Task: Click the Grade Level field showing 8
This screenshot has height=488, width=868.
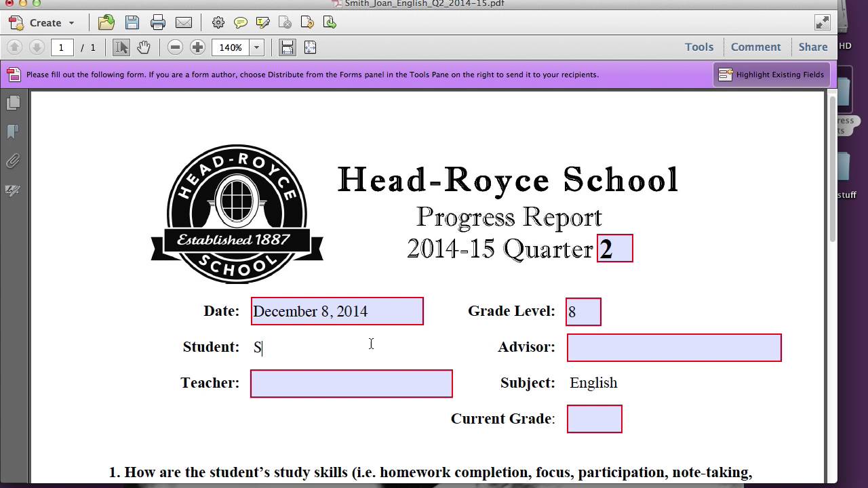Action: tap(583, 312)
